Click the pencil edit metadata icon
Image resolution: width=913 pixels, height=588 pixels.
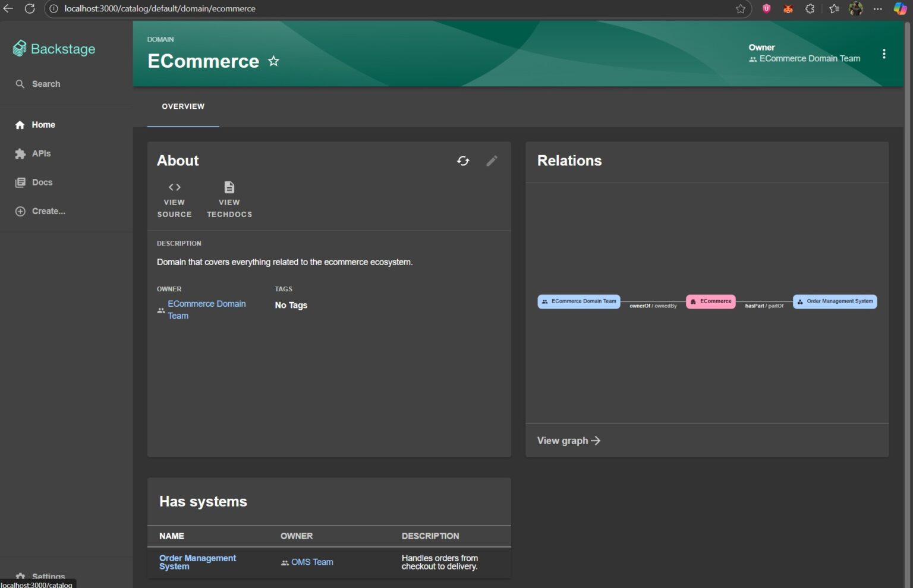pos(492,161)
